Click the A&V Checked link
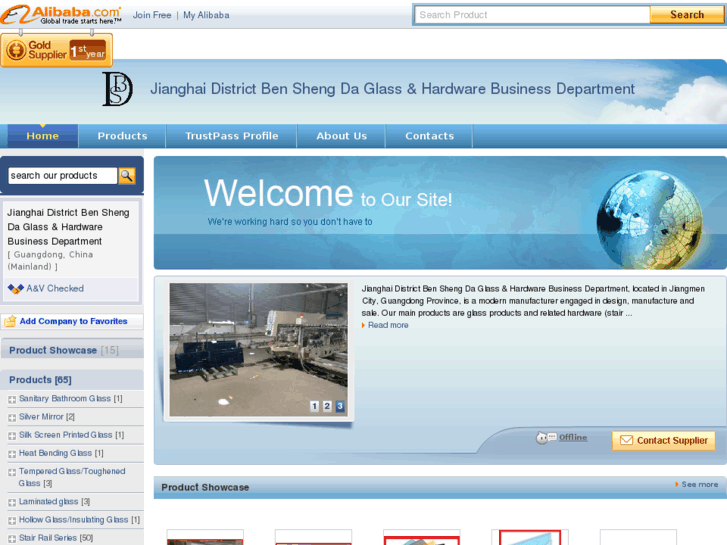The width and height of the screenshot is (727, 545). (x=55, y=289)
